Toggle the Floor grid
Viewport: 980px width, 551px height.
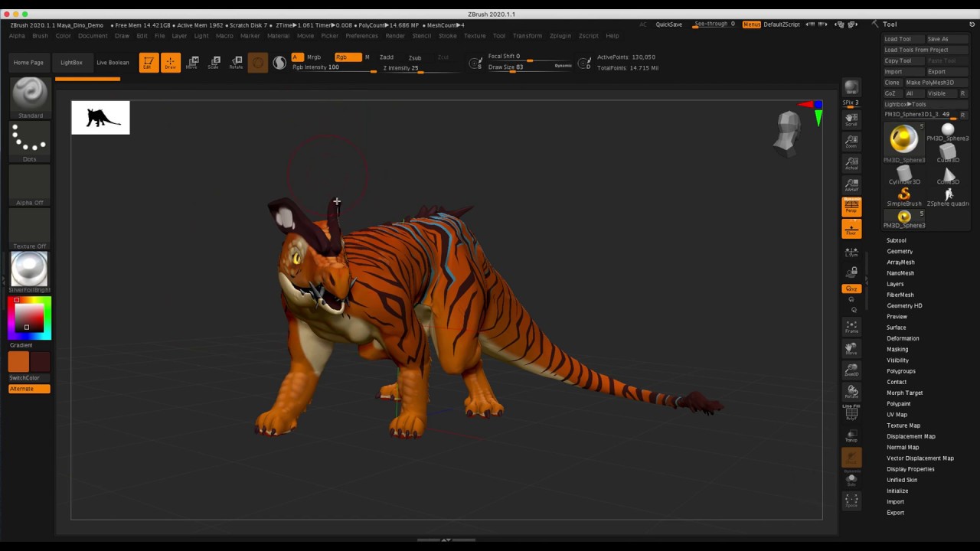(851, 229)
